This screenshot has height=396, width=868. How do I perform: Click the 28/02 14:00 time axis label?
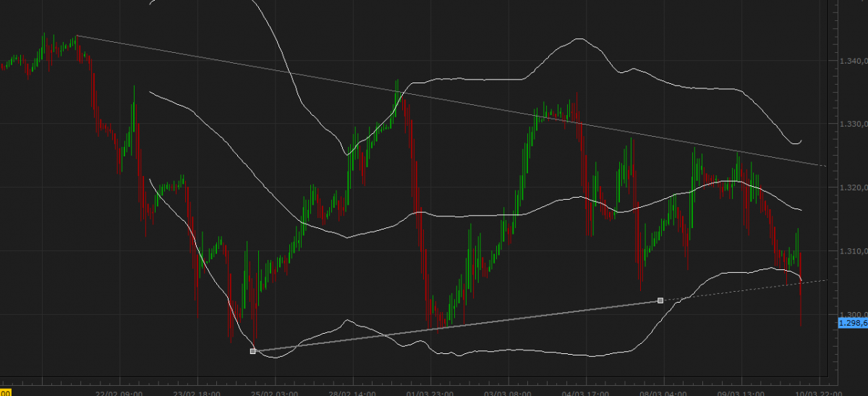(353, 392)
